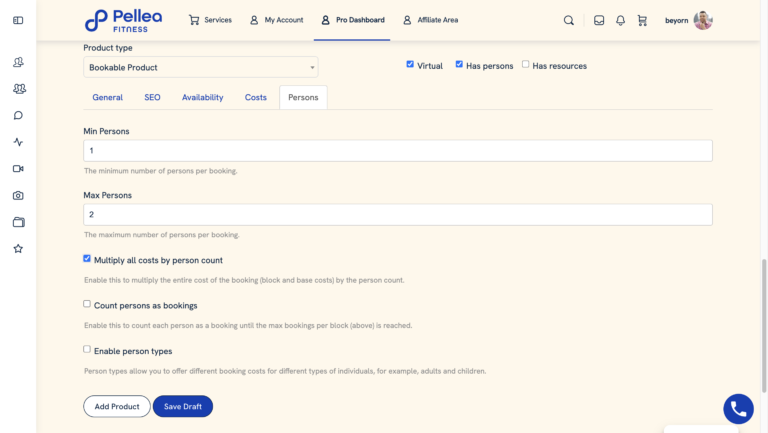Enable Count persons as bookings

pos(87,304)
